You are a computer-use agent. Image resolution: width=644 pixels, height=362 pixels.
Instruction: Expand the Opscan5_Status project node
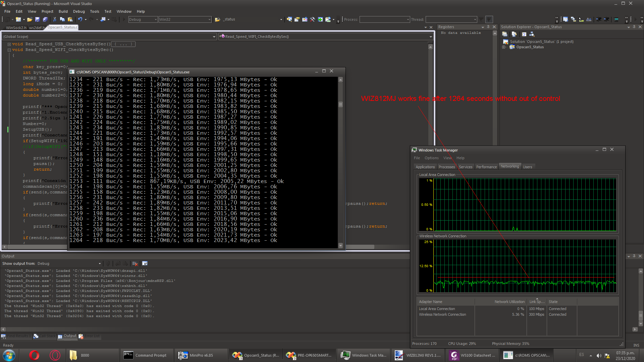[x=503, y=47]
